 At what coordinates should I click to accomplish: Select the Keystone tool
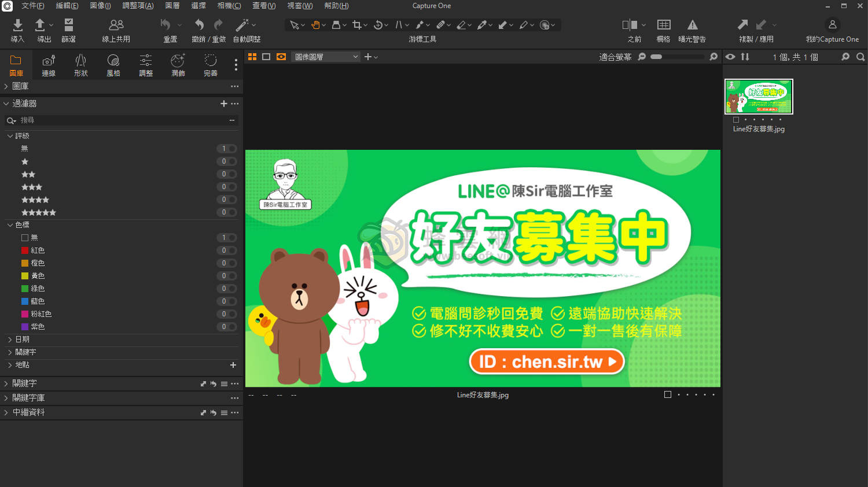click(399, 25)
